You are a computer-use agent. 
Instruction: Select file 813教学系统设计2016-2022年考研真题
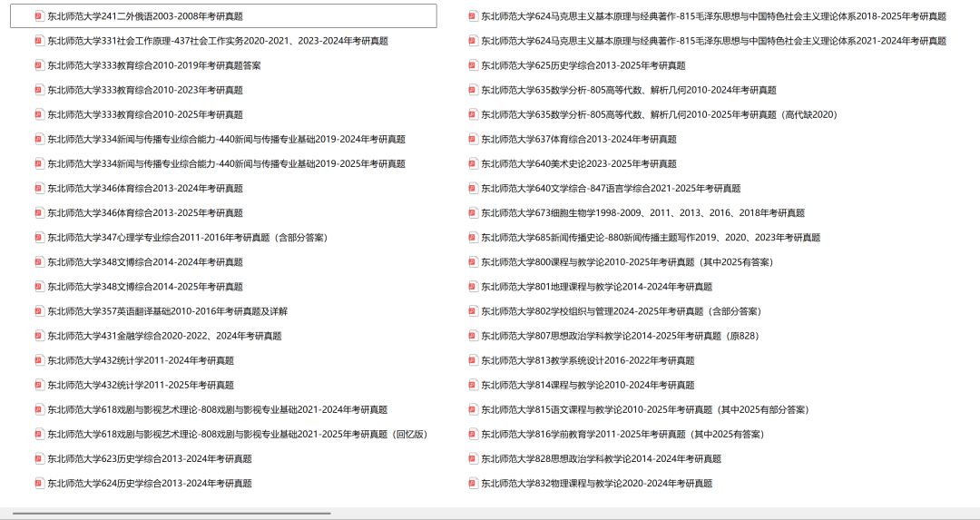(587, 360)
